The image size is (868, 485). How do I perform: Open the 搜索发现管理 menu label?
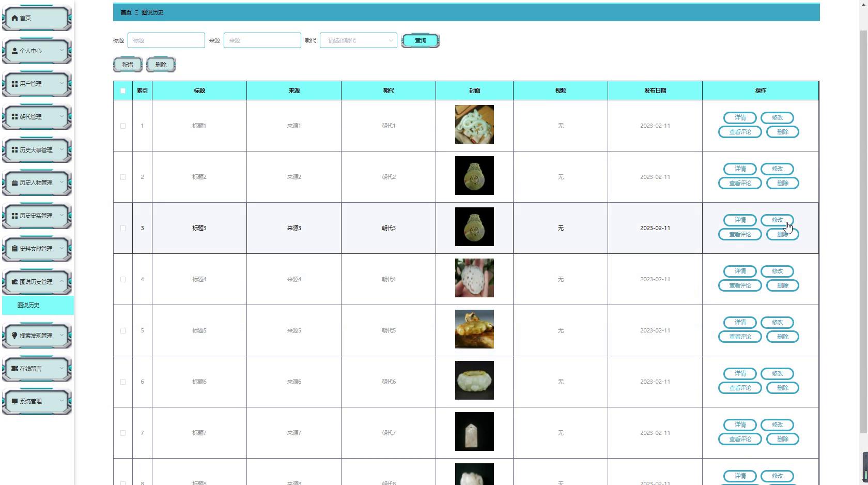point(36,336)
